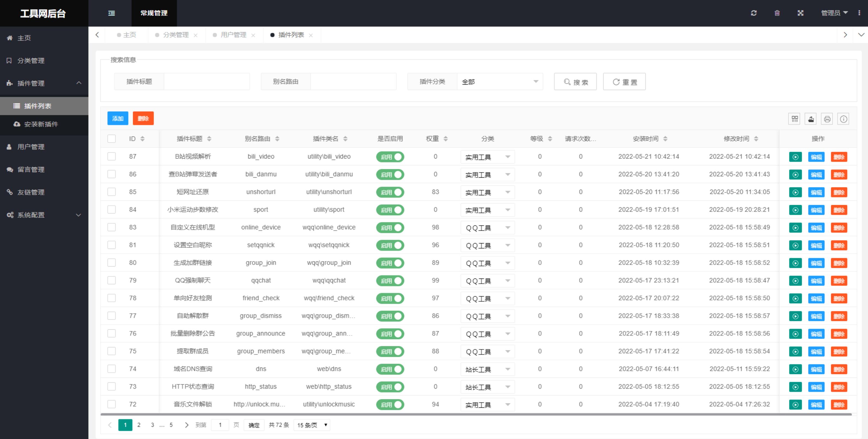Click the info icon above the plugin table
Viewport: 868px width, 439px height.
click(844, 119)
